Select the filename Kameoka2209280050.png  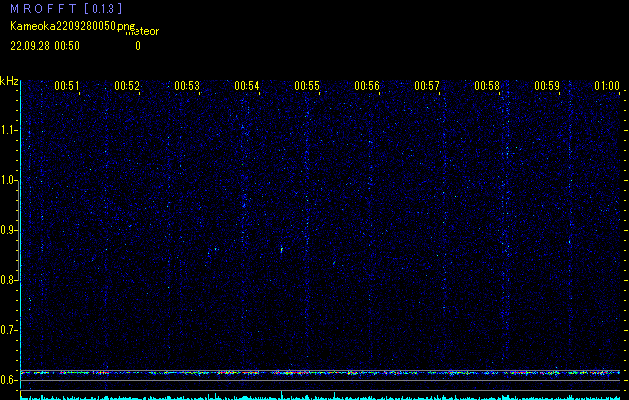point(73,26)
